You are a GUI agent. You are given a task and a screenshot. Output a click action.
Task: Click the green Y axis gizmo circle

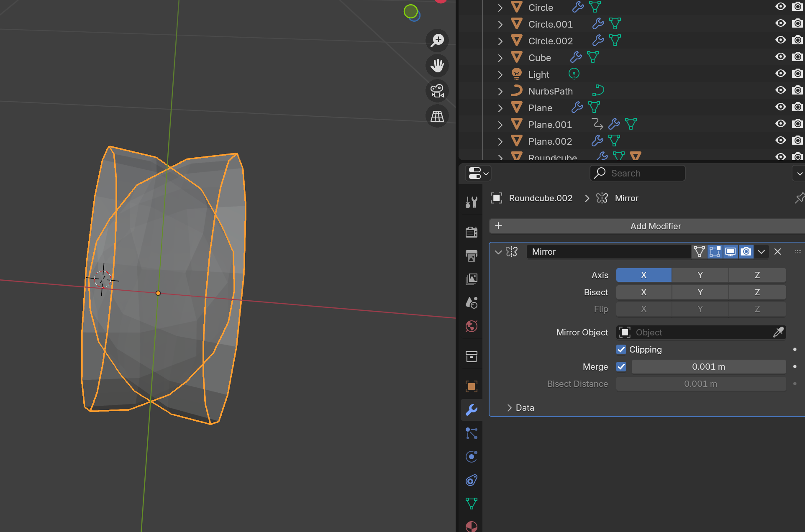410,11
